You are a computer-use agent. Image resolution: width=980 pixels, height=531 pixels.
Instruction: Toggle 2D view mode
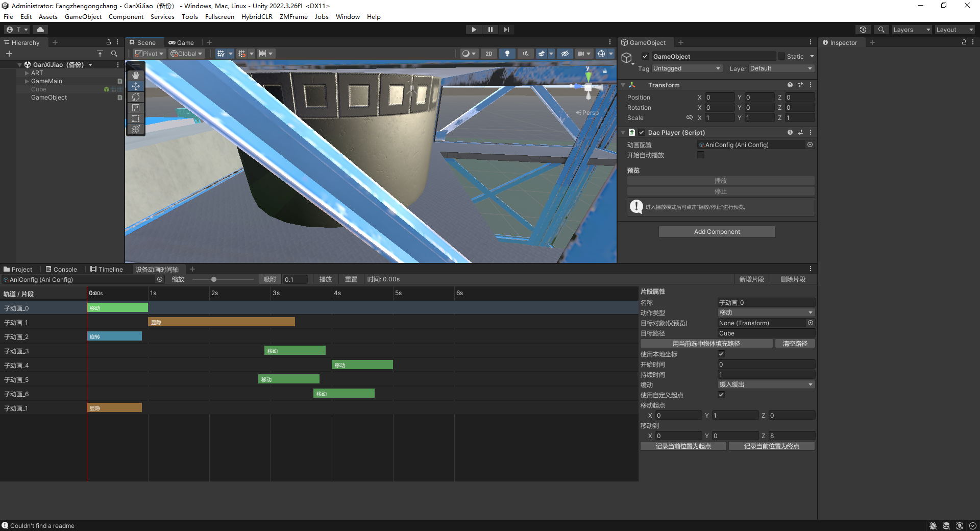(489, 54)
